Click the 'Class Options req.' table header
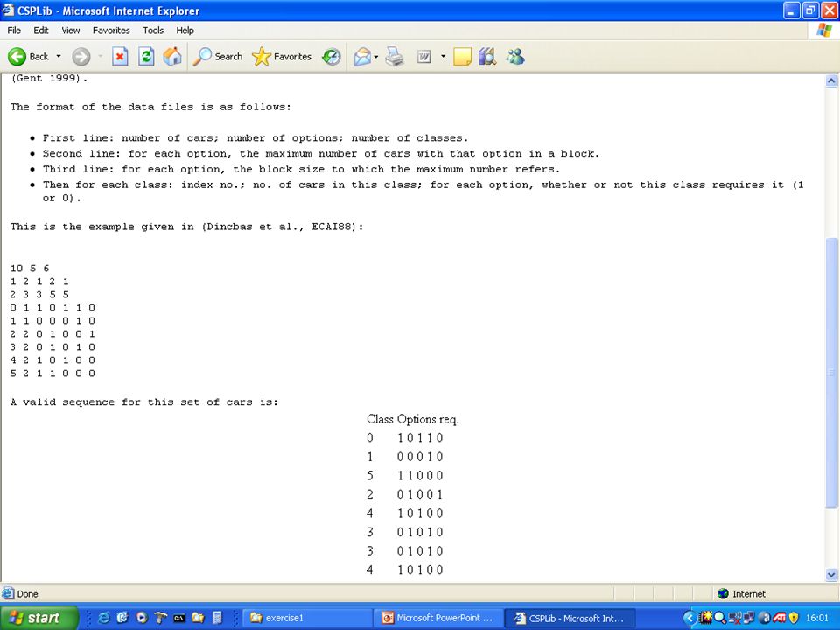The width and height of the screenshot is (840, 630). [x=412, y=419]
